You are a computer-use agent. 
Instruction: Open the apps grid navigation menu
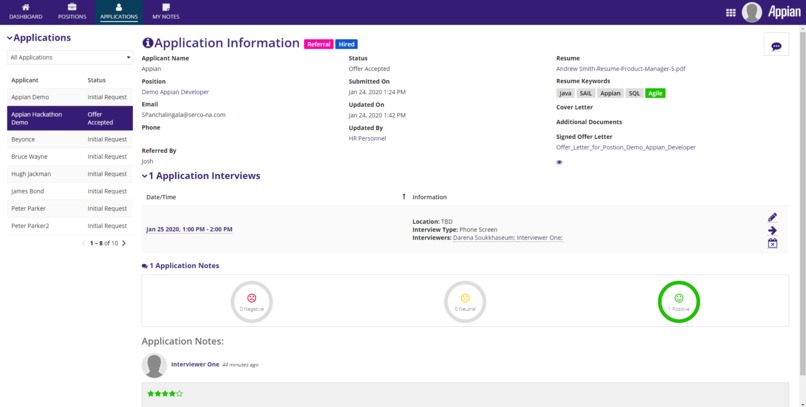(x=730, y=13)
